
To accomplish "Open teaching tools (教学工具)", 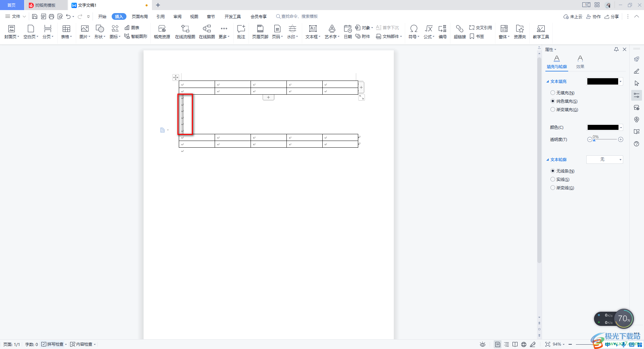I will coord(541,32).
